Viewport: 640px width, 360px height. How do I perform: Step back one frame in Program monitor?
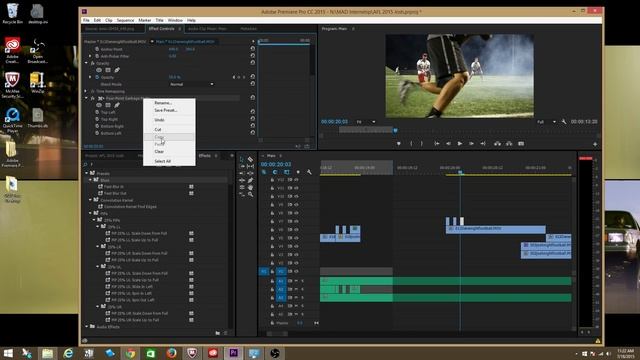pyautogui.click(x=448, y=144)
